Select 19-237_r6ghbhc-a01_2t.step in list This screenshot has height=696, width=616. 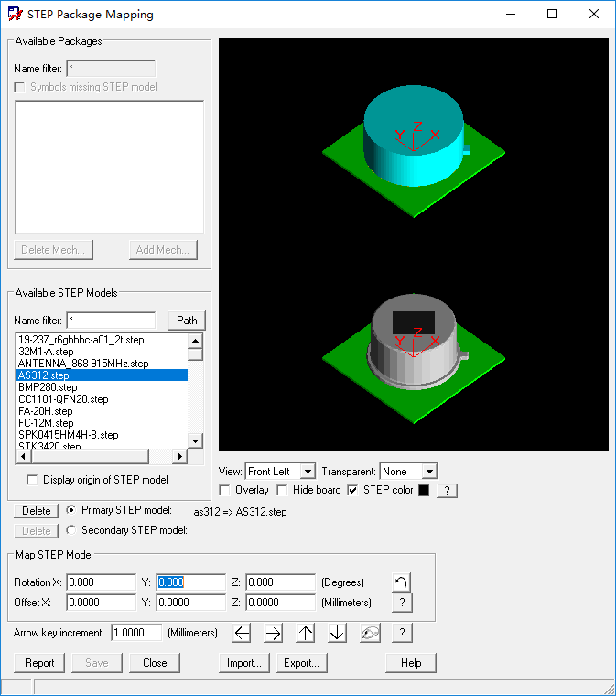coord(102,340)
